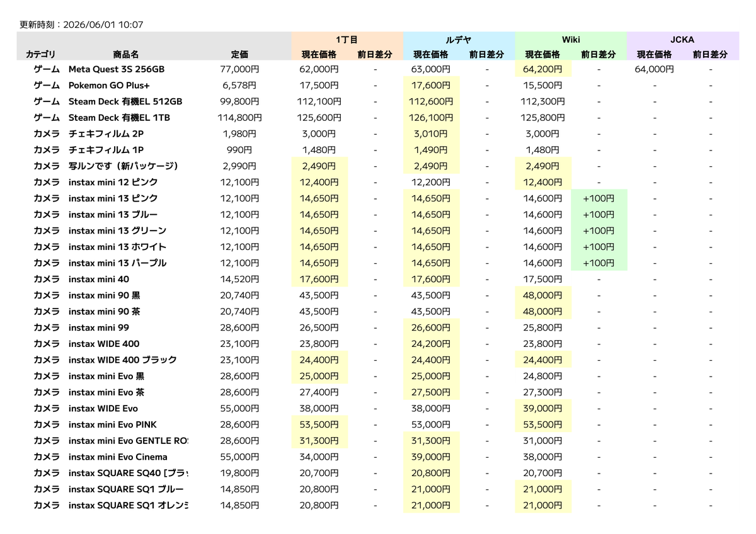This screenshot has height=534, width=756.
Task: Click the 31,000円 Wiki price cell
Action: coord(543,441)
